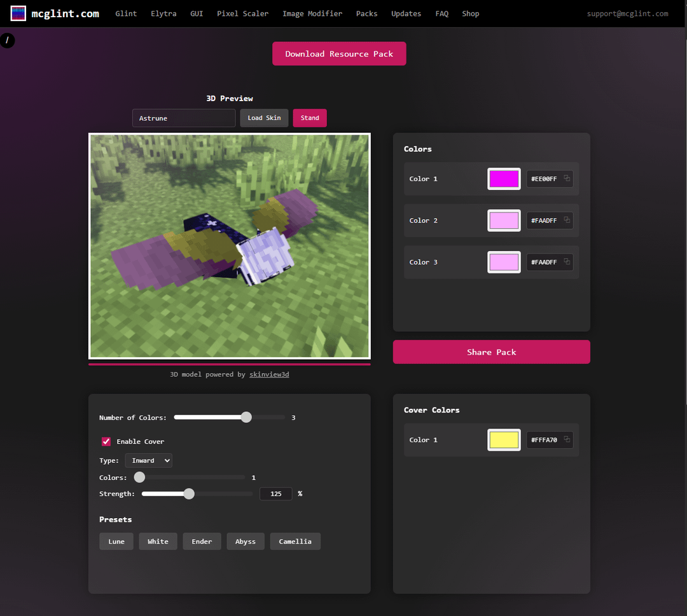Image resolution: width=687 pixels, height=616 pixels.
Task: Click the yellow Cover Color swatch
Action: (504, 440)
